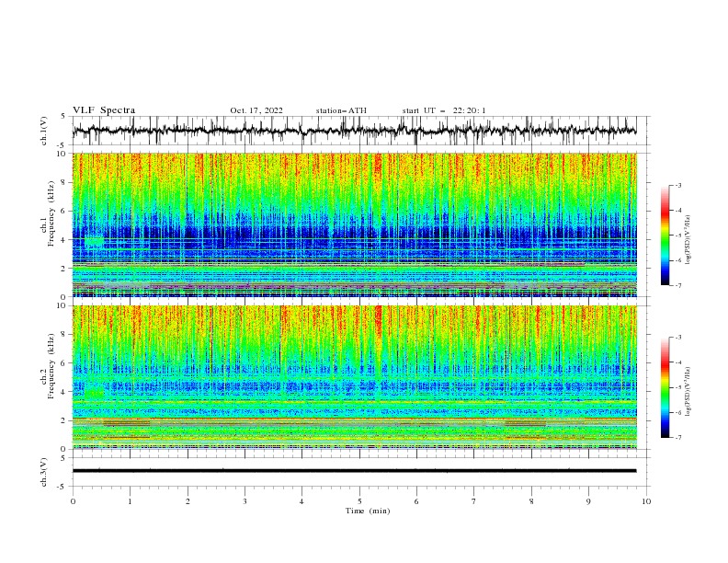Click the ch.2 spectrogram color scale bar
This screenshot has width=728, height=563.
pos(665,387)
